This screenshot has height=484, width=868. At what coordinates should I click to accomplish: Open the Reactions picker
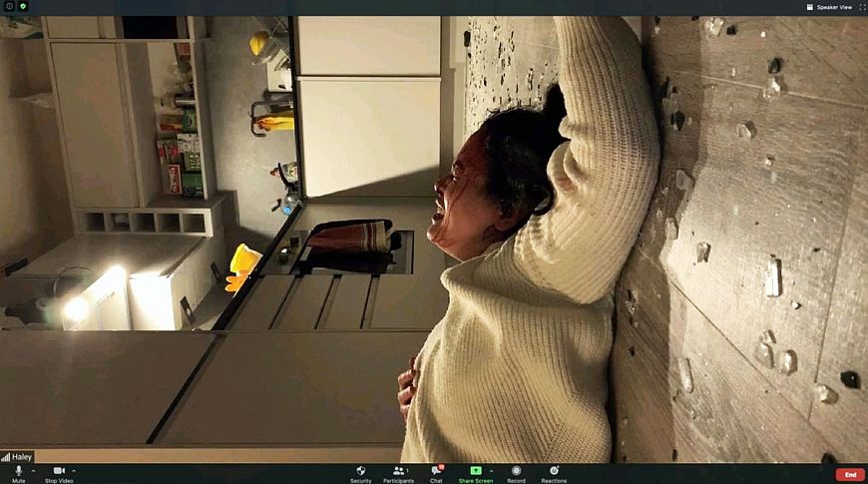(x=554, y=471)
